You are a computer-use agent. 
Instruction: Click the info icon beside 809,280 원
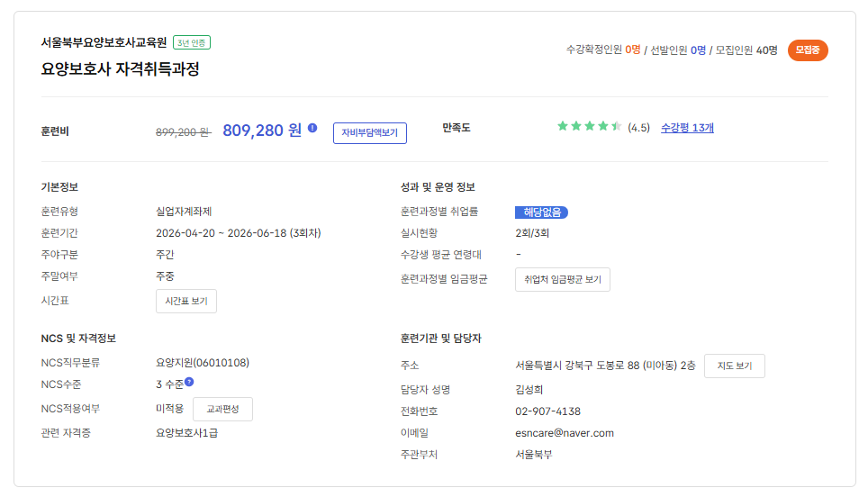[x=312, y=129]
